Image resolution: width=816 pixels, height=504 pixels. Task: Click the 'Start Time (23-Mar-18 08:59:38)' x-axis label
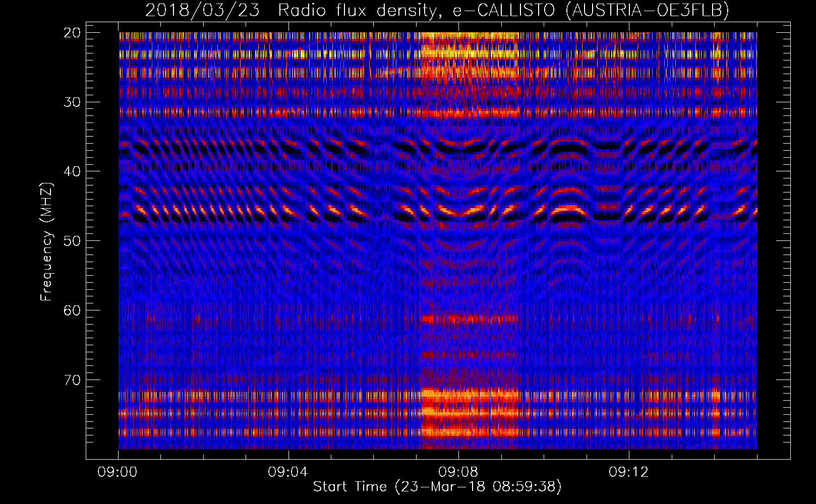click(437, 487)
